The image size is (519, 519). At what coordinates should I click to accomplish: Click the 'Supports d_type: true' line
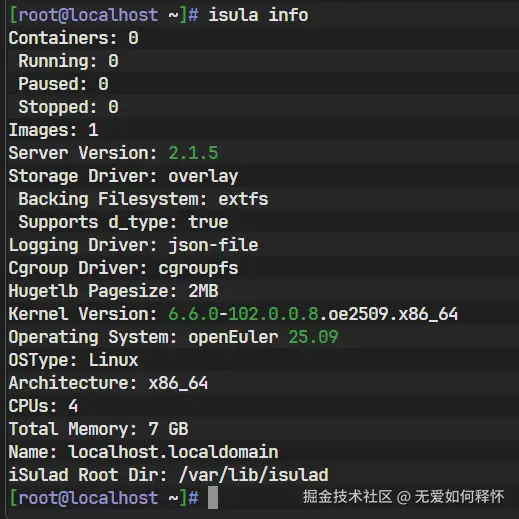point(123,222)
